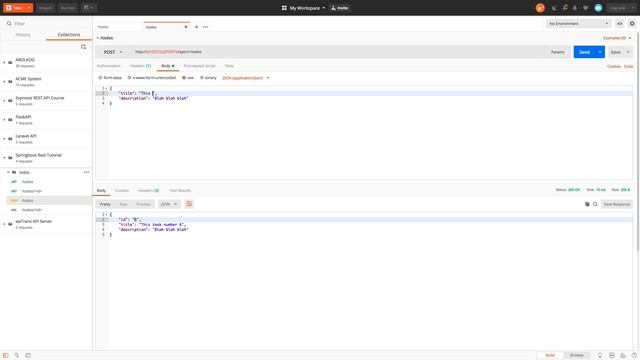
Task: Open the notifications bell icon
Action: (575, 8)
